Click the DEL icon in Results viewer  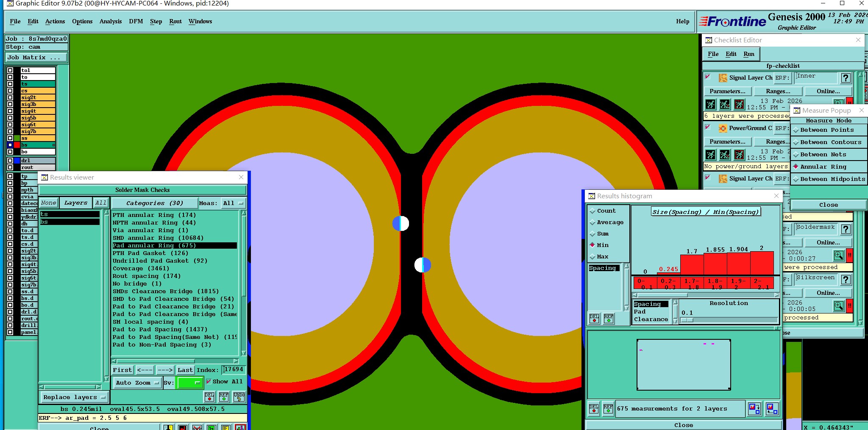(x=209, y=397)
